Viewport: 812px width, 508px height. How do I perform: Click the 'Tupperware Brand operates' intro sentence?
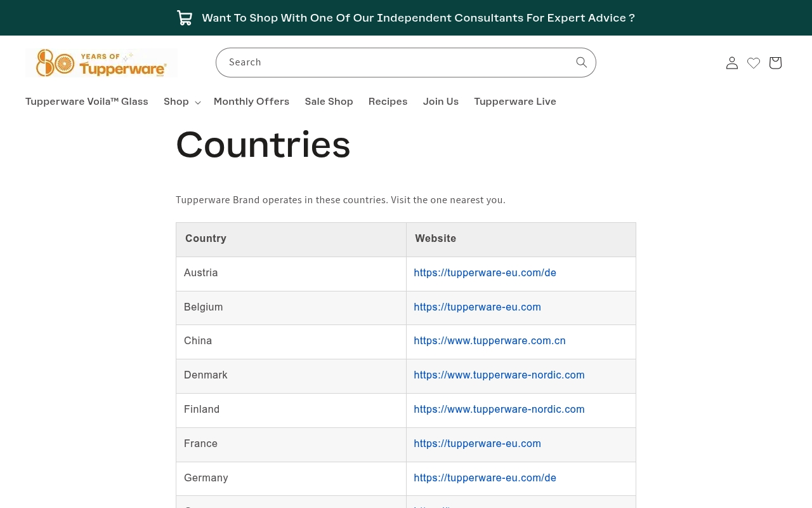pyautogui.click(x=341, y=200)
